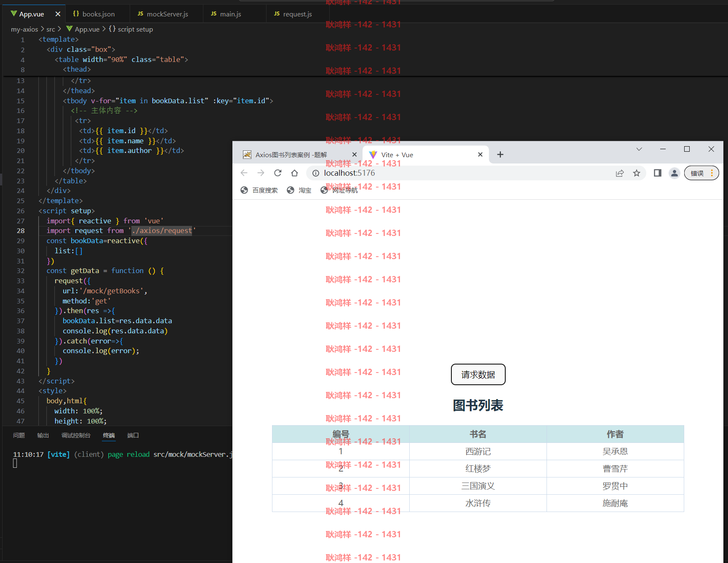Go forward in the browser
The image size is (728, 563).
click(261, 173)
